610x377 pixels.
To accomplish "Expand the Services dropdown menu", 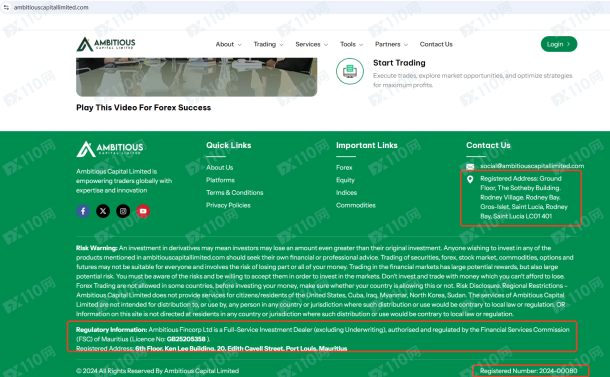I will [x=312, y=44].
